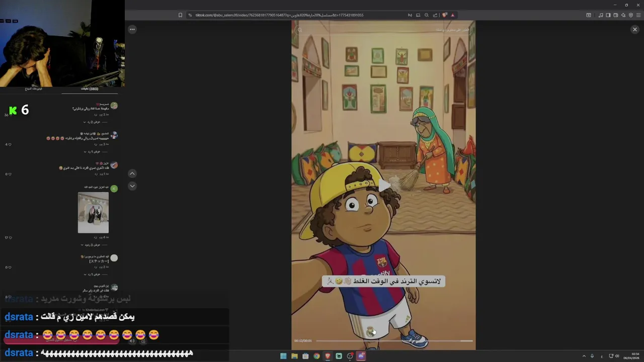Click Brave browser taskbar icon
644x362 pixels.
(328, 356)
